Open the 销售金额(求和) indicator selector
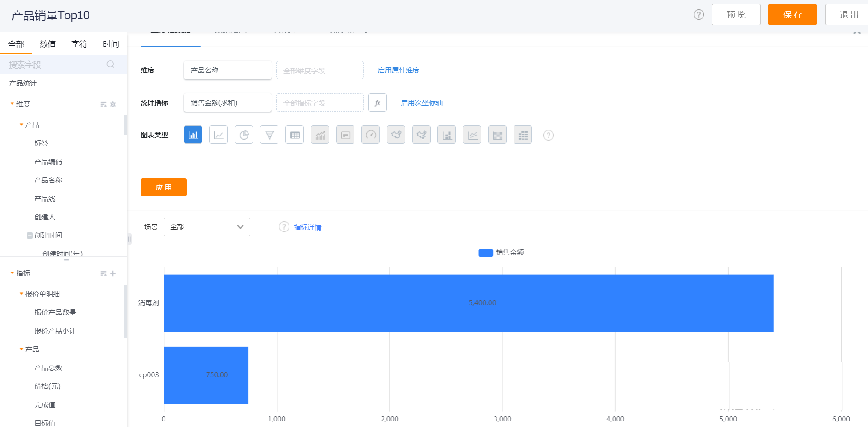The width and height of the screenshot is (868, 427). pos(228,102)
